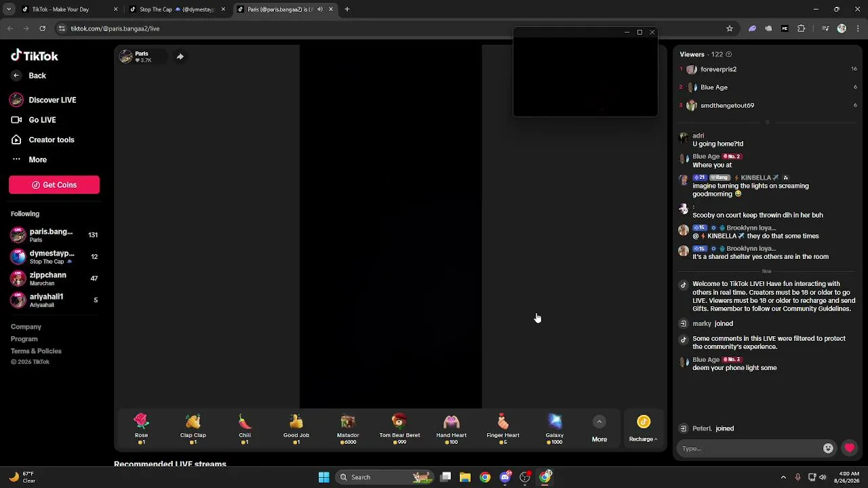Send a Chili gift
This screenshot has height=488, width=868.
click(245, 429)
